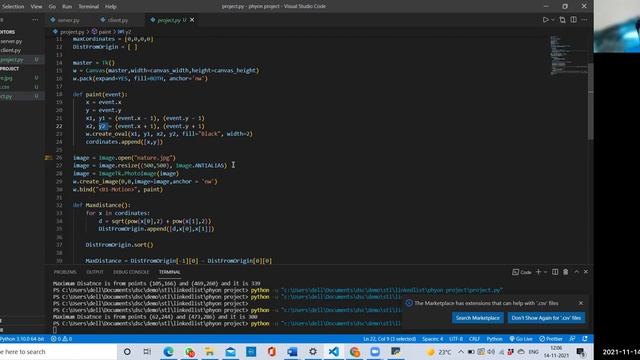Split the terminal pane
The height and width of the screenshot is (360, 640).
(x=555, y=272)
